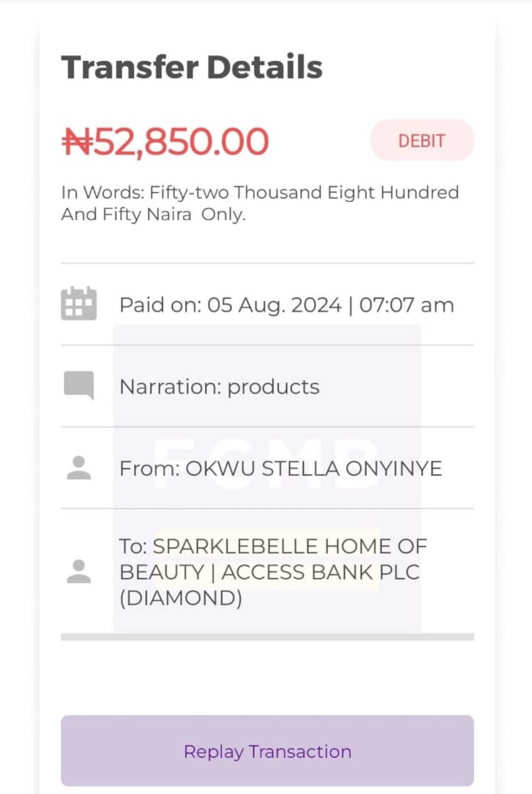Tap the recipient person icon beside To
Screen dimensions: 532x794
tap(79, 572)
